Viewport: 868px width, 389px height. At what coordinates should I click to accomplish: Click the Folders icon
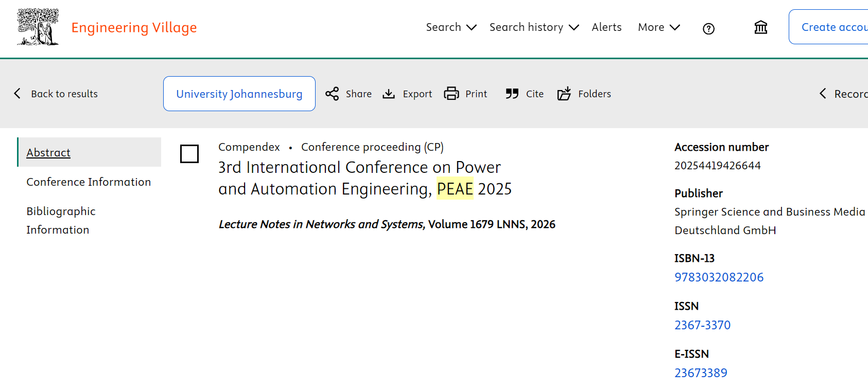(x=564, y=94)
